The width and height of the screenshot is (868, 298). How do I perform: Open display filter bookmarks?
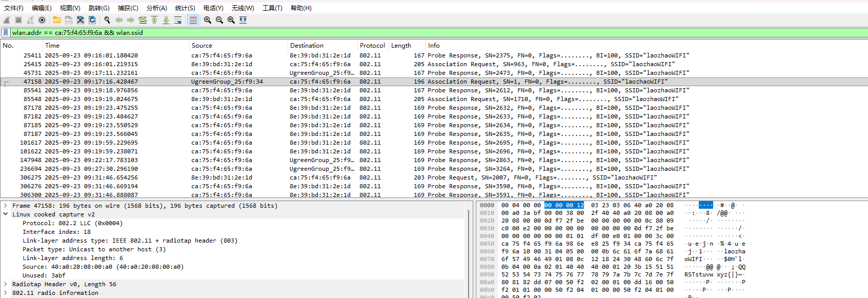click(x=6, y=32)
